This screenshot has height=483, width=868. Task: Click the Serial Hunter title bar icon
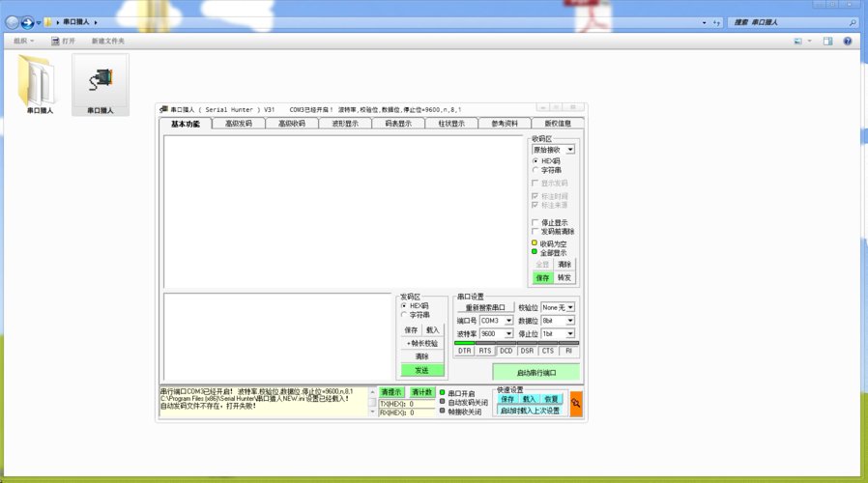pos(163,109)
